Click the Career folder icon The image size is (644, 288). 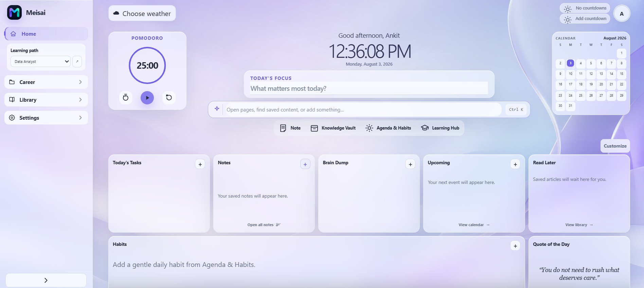click(12, 82)
